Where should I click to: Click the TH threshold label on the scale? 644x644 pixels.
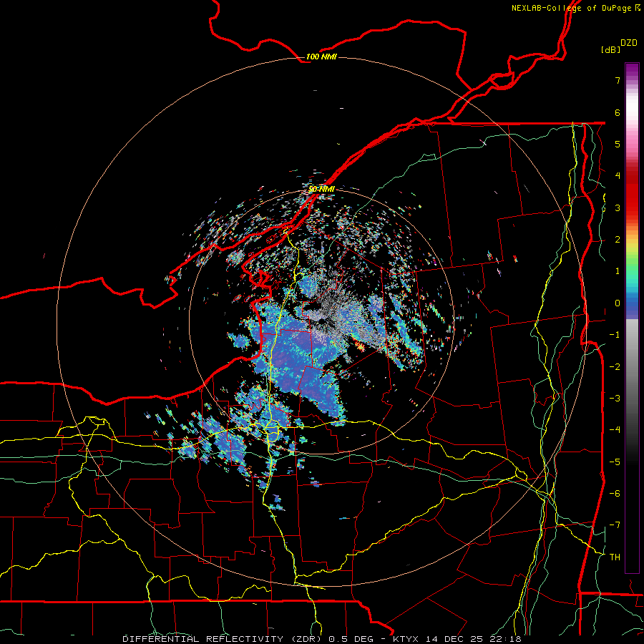(x=615, y=557)
